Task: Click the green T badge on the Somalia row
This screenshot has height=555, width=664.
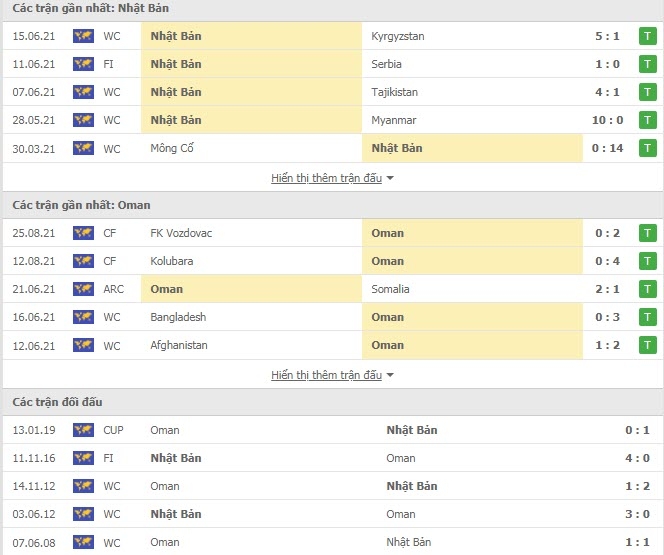Action: click(647, 289)
